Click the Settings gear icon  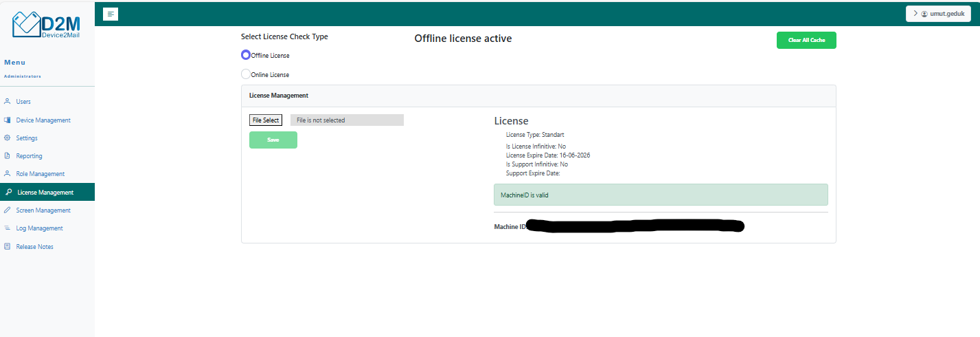(7, 138)
